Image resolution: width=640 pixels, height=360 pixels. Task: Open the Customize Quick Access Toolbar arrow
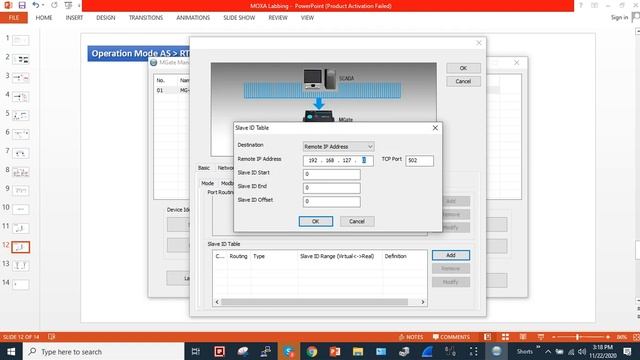coord(79,5)
